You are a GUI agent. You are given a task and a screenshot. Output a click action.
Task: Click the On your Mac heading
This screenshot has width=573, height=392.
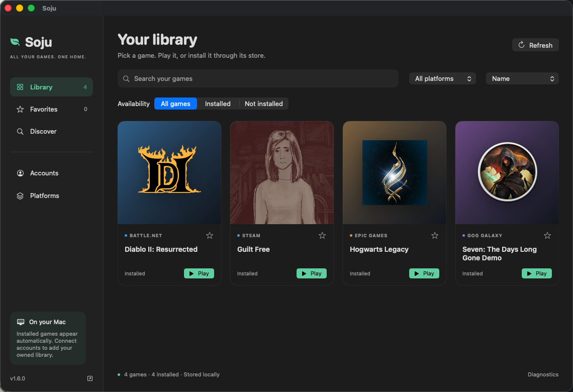48,322
